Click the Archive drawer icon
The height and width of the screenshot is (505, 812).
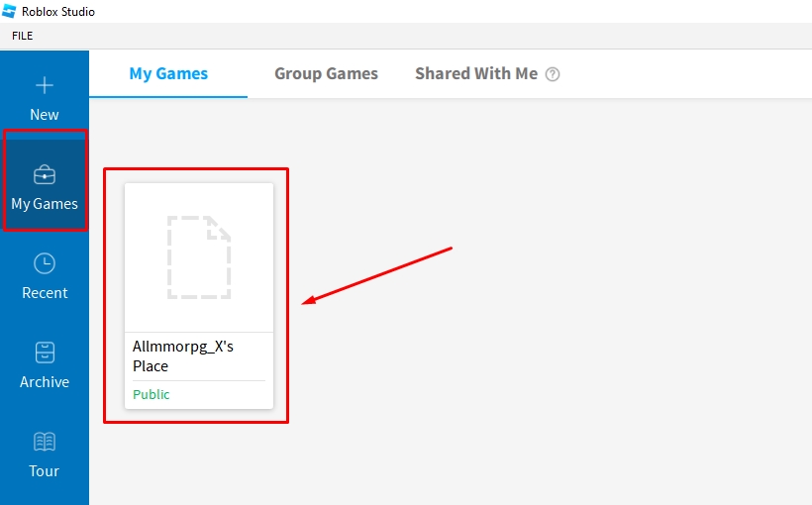pyautogui.click(x=45, y=353)
